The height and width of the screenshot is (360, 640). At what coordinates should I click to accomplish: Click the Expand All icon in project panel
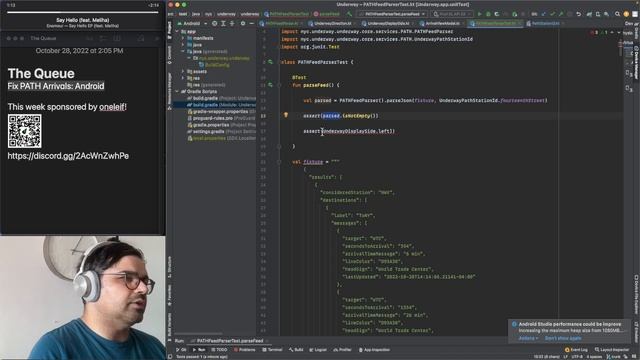(x=223, y=23)
